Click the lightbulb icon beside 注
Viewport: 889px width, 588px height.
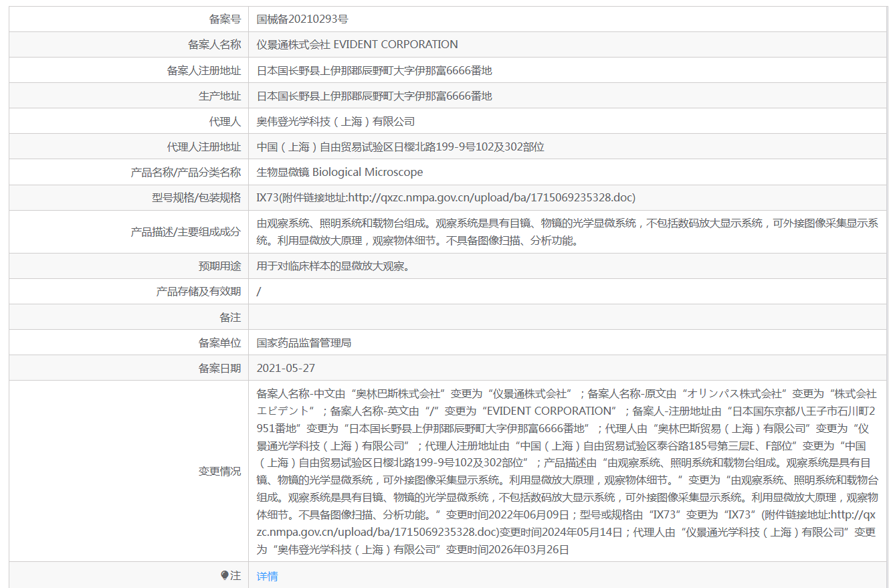tap(225, 575)
